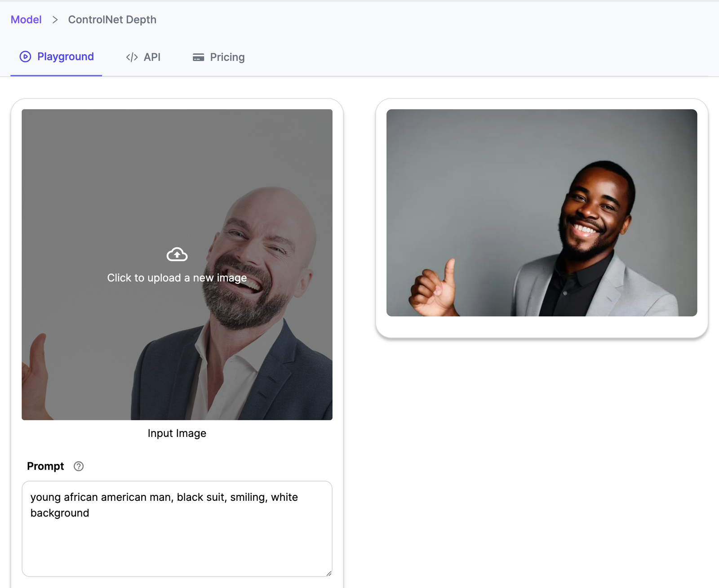Image resolution: width=719 pixels, height=588 pixels.
Task: Click the 'Prompt' field label
Action: (45, 466)
